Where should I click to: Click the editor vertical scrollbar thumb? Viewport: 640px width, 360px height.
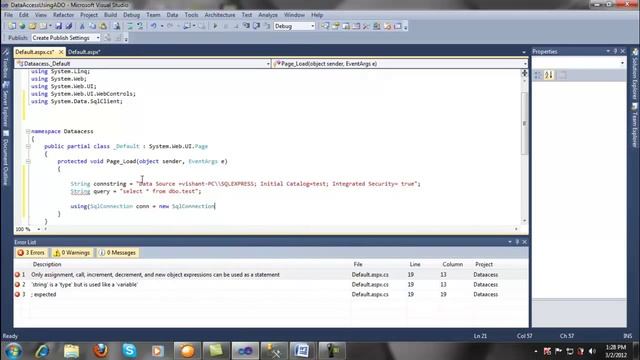click(524, 123)
